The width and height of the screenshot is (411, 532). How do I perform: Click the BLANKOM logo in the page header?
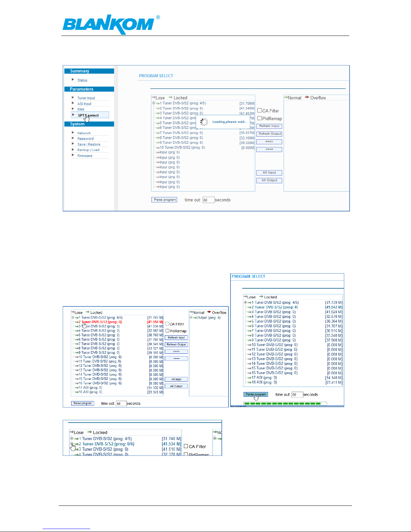(x=111, y=25)
